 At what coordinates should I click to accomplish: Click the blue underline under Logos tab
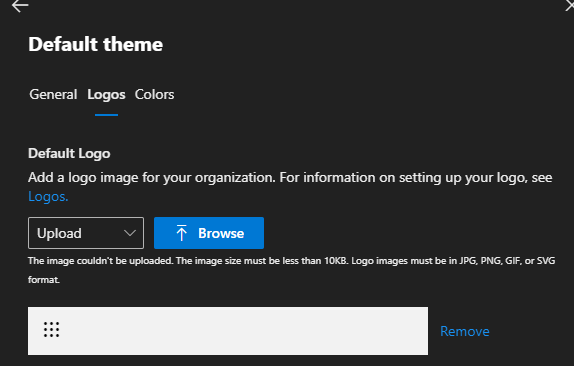coord(106,115)
